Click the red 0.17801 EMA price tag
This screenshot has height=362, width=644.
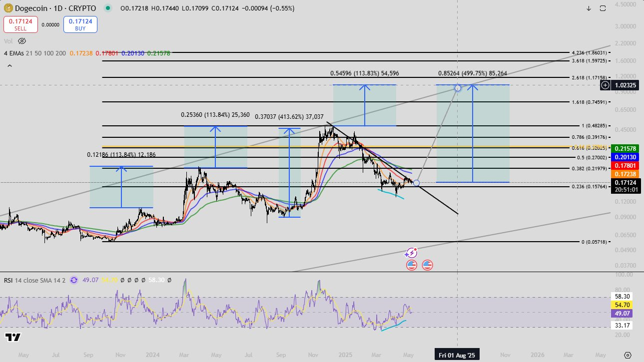(x=626, y=166)
